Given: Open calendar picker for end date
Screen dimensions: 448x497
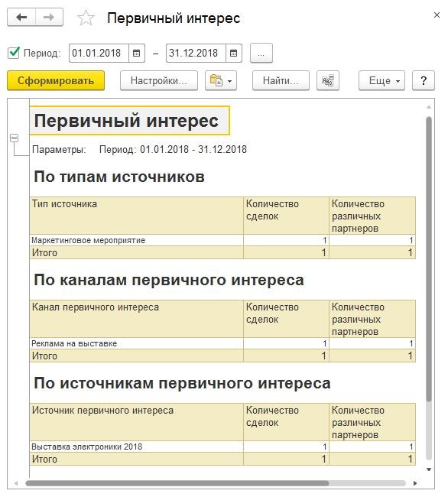Looking at the screenshot, I should click(233, 53).
